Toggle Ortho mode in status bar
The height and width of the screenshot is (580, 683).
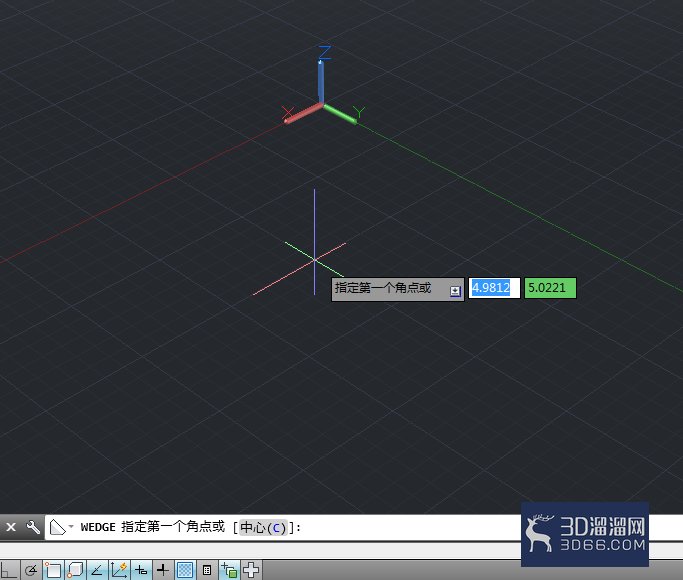pos(9,570)
